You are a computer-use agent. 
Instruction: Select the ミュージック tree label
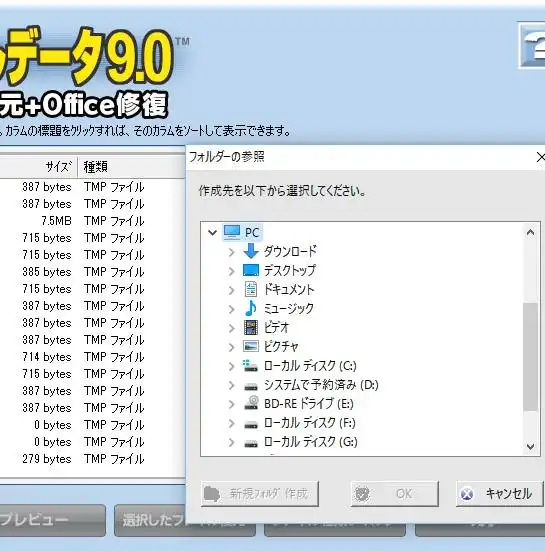click(x=289, y=308)
